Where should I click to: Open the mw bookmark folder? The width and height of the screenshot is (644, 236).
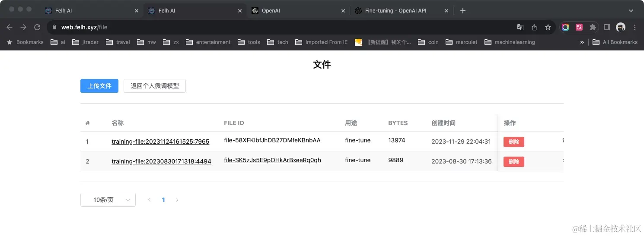click(x=147, y=42)
